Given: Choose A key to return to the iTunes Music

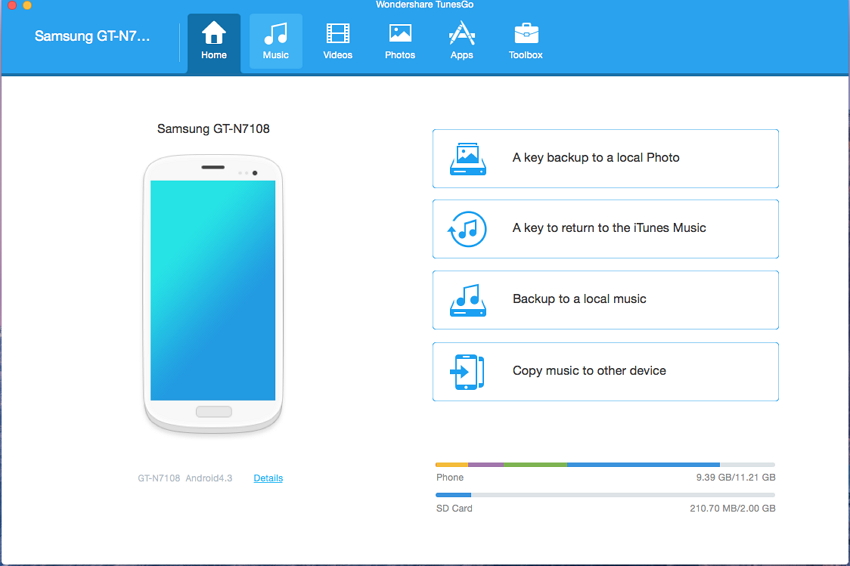Looking at the screenshot, I should click(x=609, y=228).
